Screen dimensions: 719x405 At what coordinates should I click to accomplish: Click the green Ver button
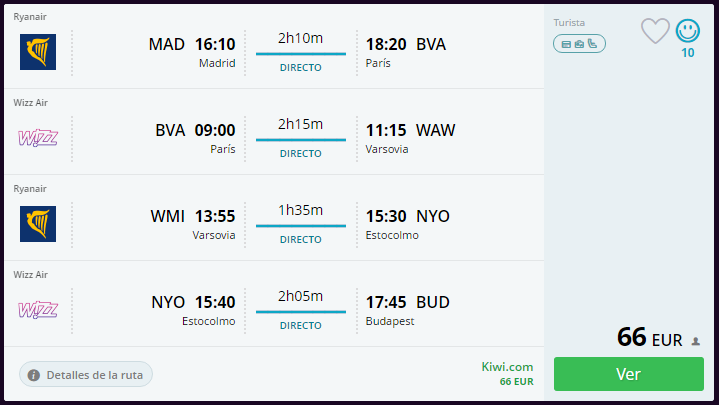pos(629,374)
